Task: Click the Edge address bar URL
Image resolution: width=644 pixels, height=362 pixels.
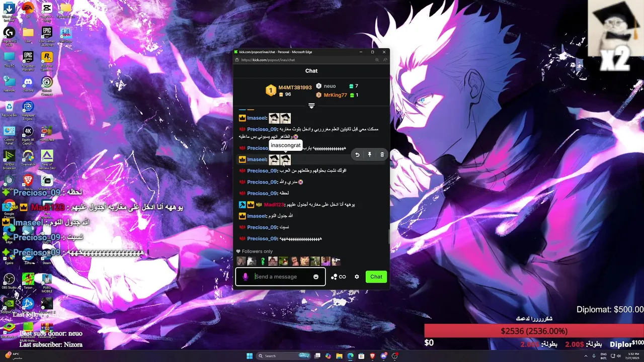Action: [x=268, y=60]
